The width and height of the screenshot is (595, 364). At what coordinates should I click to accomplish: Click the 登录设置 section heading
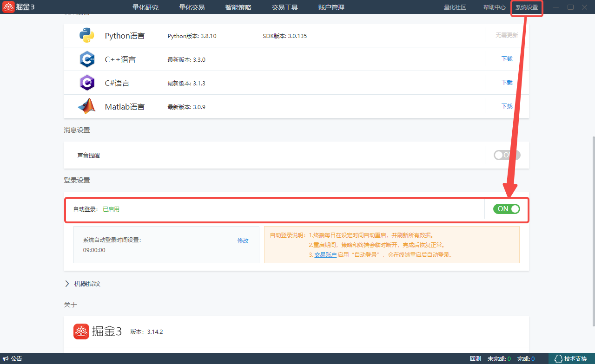[77, 180]
